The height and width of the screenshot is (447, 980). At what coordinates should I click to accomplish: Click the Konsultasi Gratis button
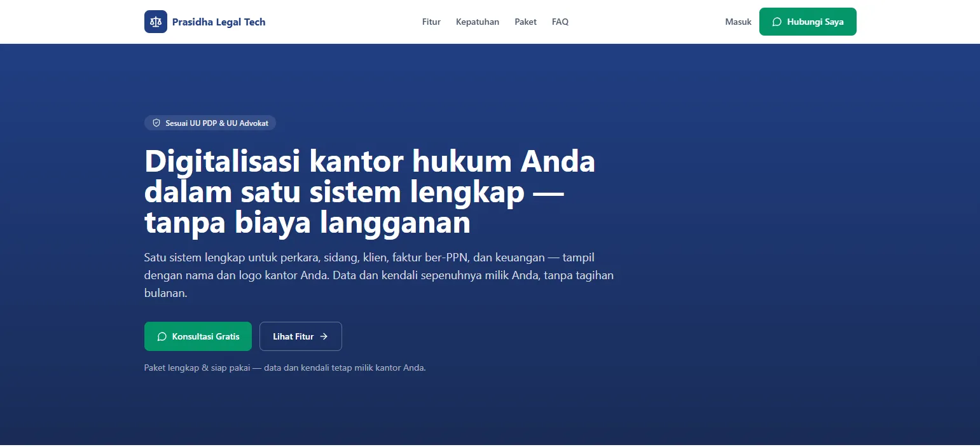198,336
